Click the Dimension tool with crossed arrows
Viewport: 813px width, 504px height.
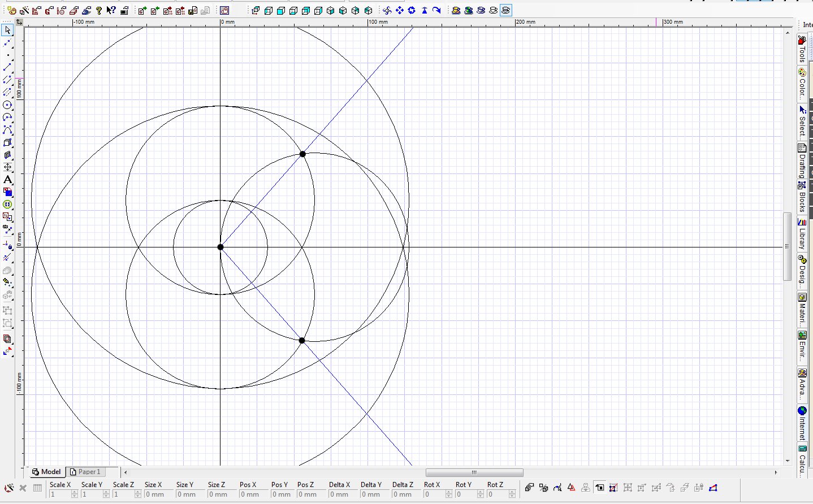[7, 167]
